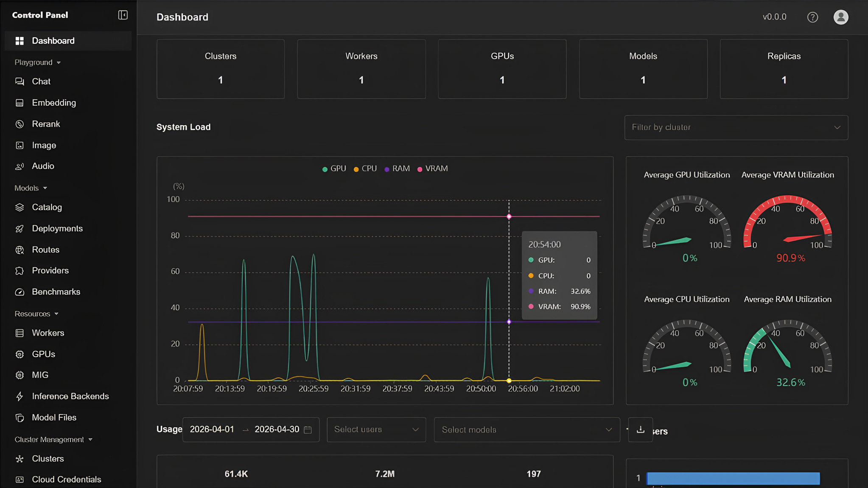Click the blue usage bar for user 1

[733, 479]
